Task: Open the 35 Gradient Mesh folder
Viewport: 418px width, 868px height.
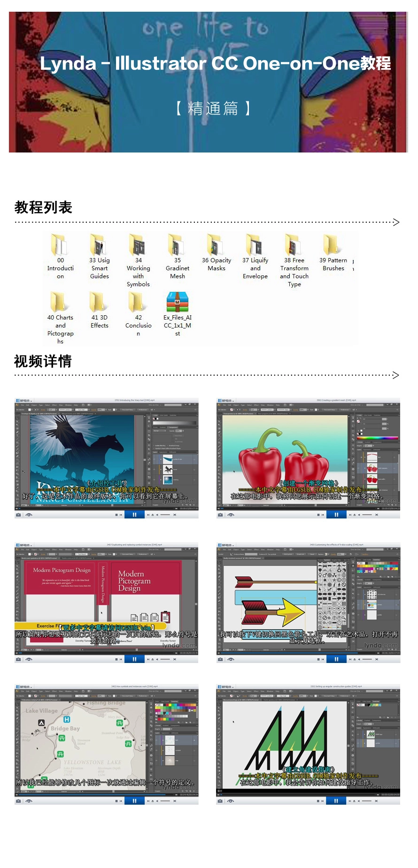Action: tap(177, 256)
